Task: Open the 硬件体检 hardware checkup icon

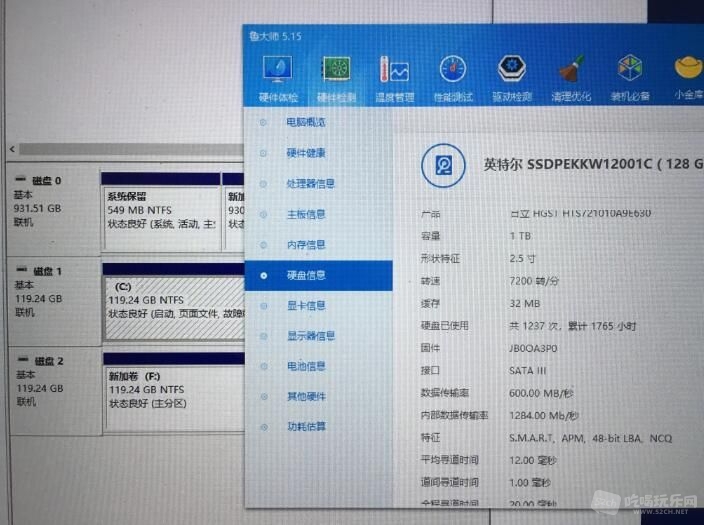Action: click(x=278, y=79)
